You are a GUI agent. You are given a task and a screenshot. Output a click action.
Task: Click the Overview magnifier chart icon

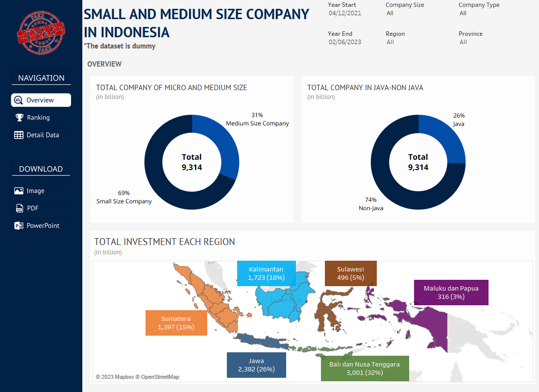click(18, 100)
